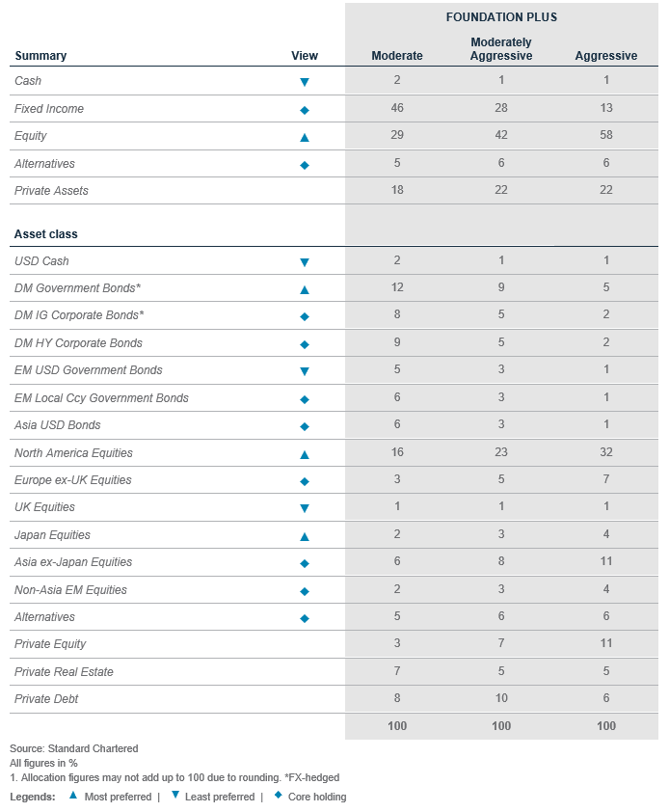Viewport: 669px width, 812px height.
Task: Click the up-triangle icon beside Equity
Action: tap(305, 137)
